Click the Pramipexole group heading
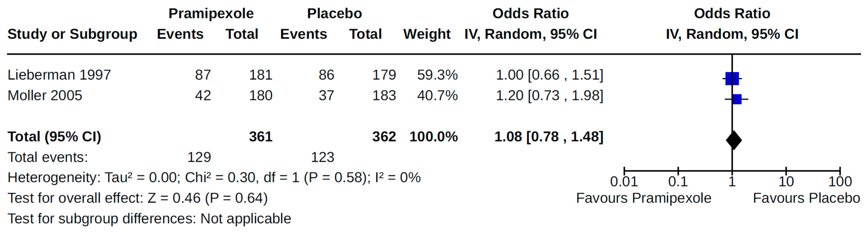The image size is (868, 232). click(x=211, y=14)
